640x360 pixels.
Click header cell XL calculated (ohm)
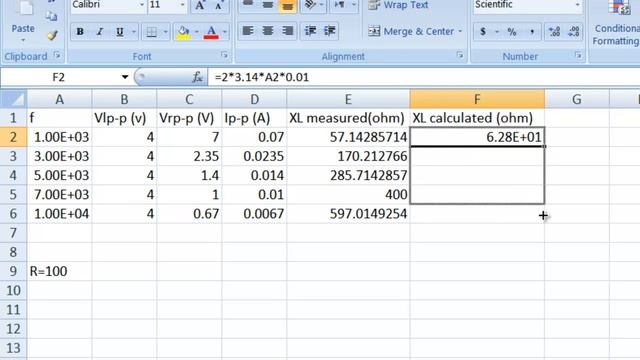[x=477, y=118]
